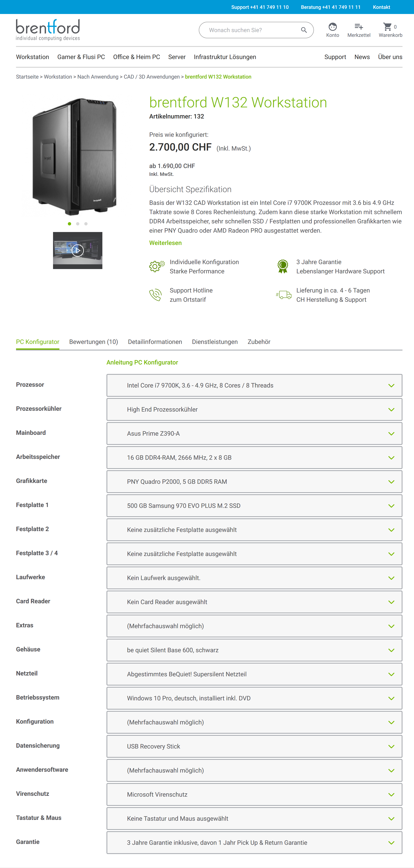414x868 pixels.
Task: Click the Weiterlesen link
Action: pyautogui.click(x=165, y=243)
